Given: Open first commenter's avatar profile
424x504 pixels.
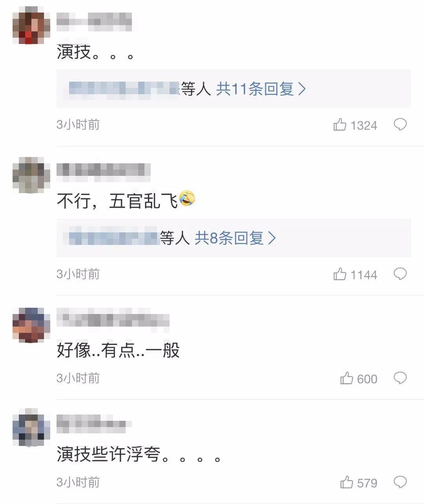Looking at the screenshot, I should [x=31, y=26].
